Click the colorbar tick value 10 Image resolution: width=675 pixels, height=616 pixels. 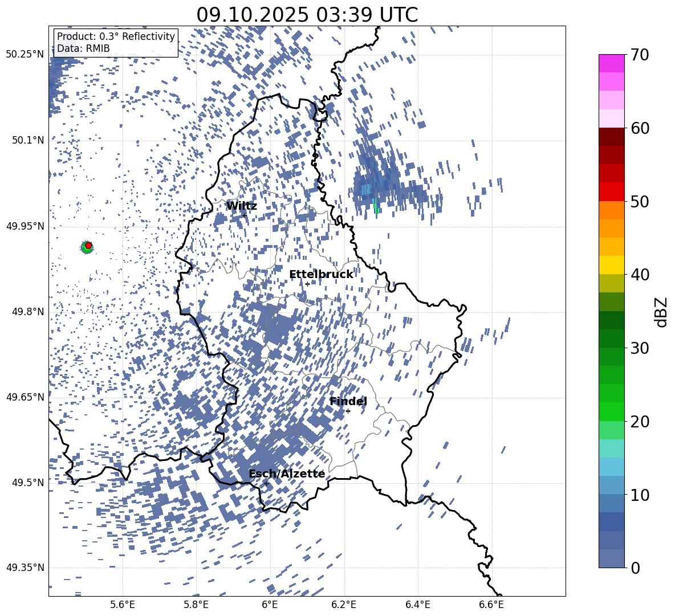(640, 495)
